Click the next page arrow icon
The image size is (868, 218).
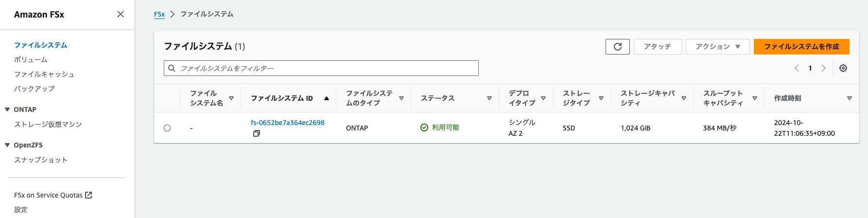(823, 68)
